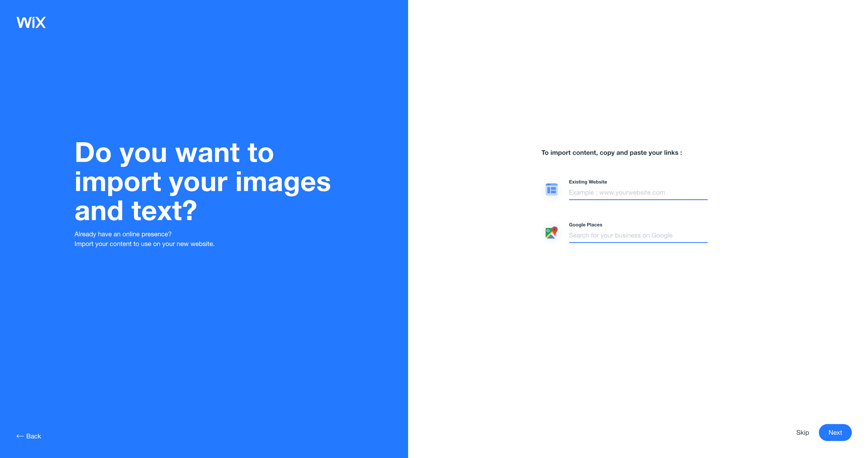
Task: Click the Existing Website layout icon
Action: pyautogui.click(x=551, y=189)
